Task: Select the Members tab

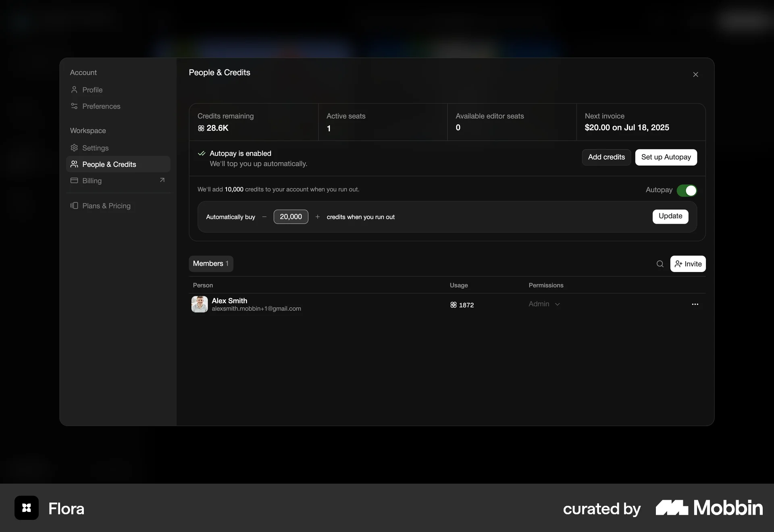Action: [x=211, y=264]
